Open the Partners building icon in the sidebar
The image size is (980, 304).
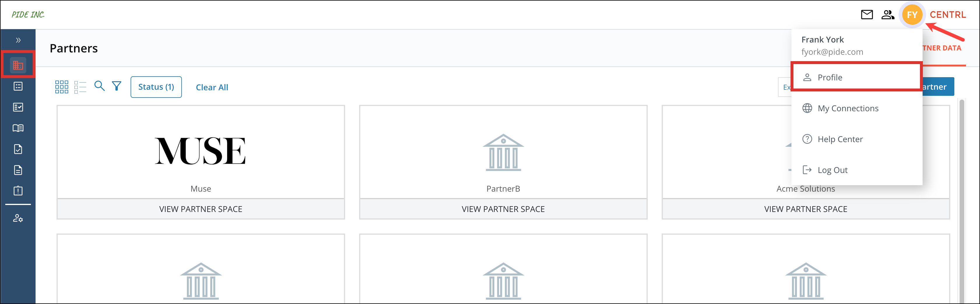(x=18, y=65)
